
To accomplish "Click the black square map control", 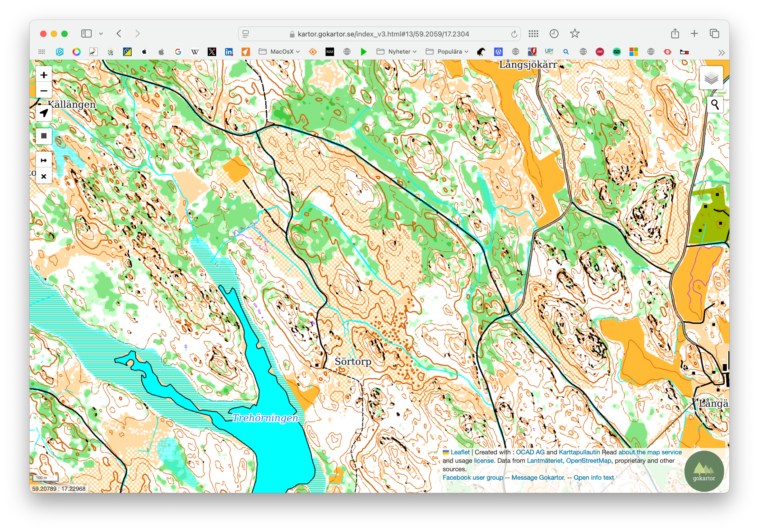I will coord(44,136).
